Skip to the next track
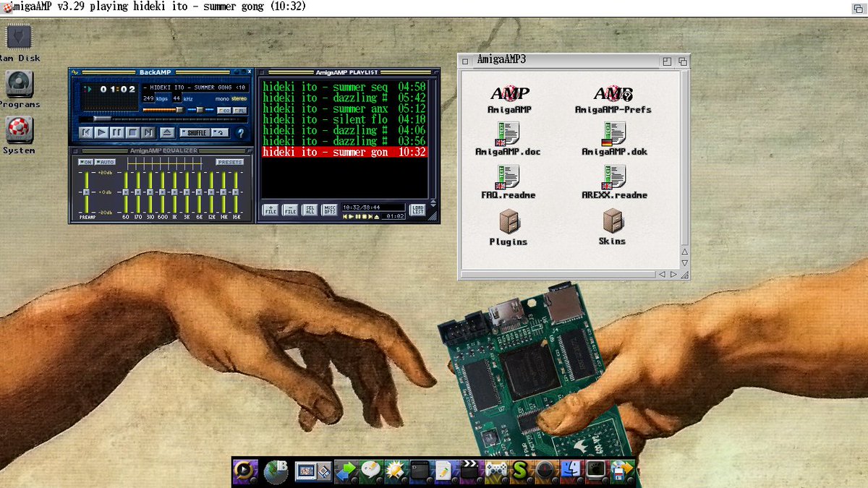Viewport: 868px width, 488px height. (x=148, y=132)
